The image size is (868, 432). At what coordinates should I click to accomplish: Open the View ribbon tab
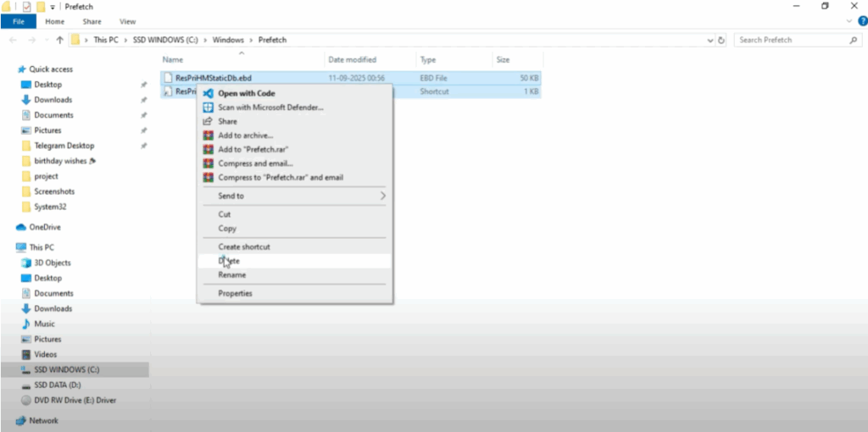(x=128, y=21)
